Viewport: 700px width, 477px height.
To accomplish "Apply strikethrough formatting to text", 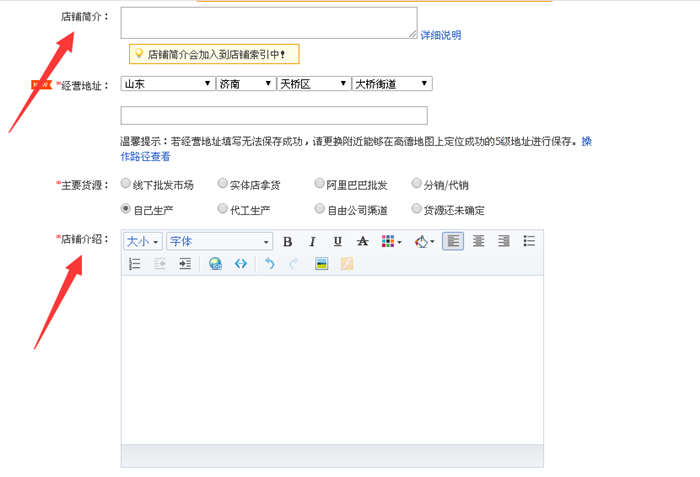I will pos(362,242).
